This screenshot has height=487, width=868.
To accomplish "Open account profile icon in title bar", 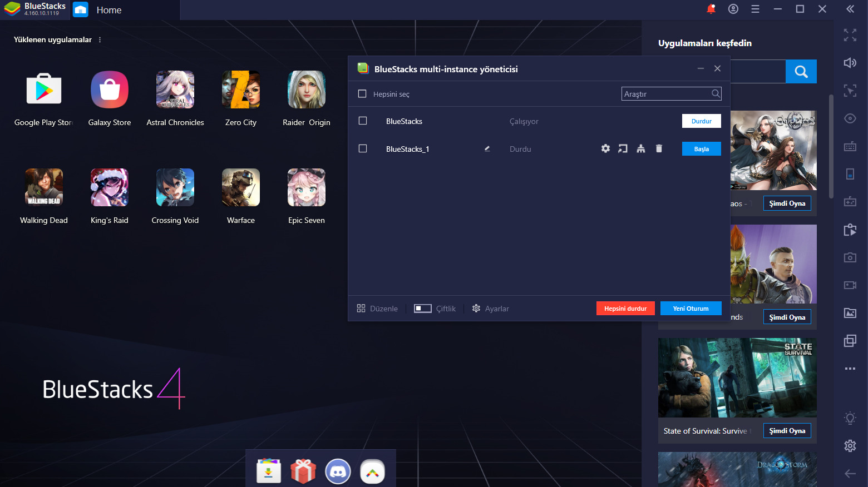I will tap(733, 9).
